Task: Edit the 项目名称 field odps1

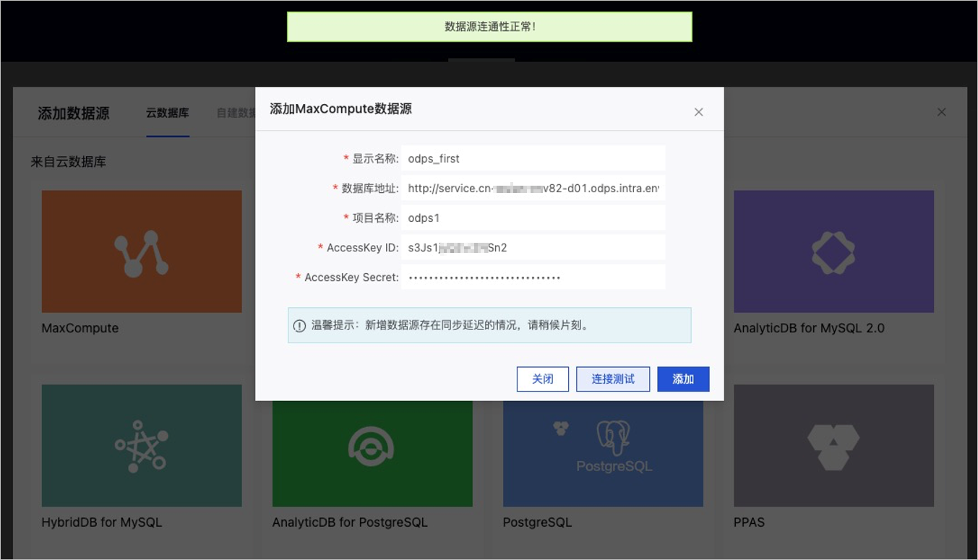Action: point(533,217)
